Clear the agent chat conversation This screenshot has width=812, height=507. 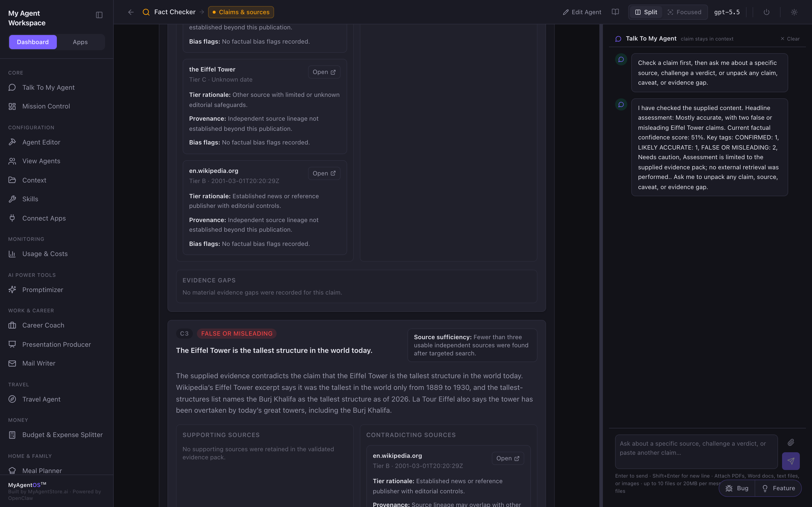tap(790, 39)
